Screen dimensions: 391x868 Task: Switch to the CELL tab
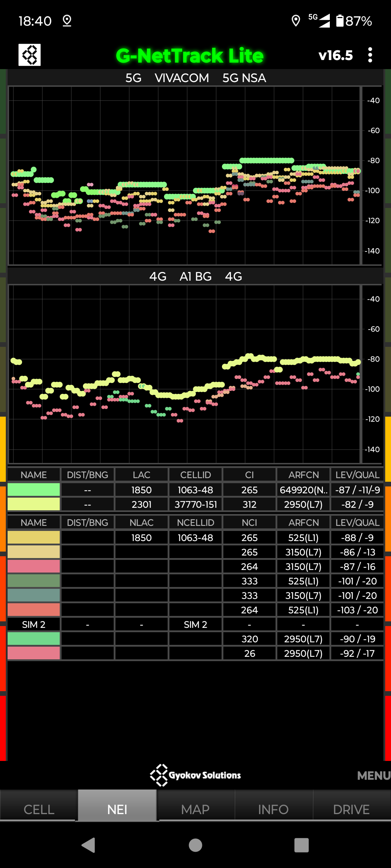(39, 809)
